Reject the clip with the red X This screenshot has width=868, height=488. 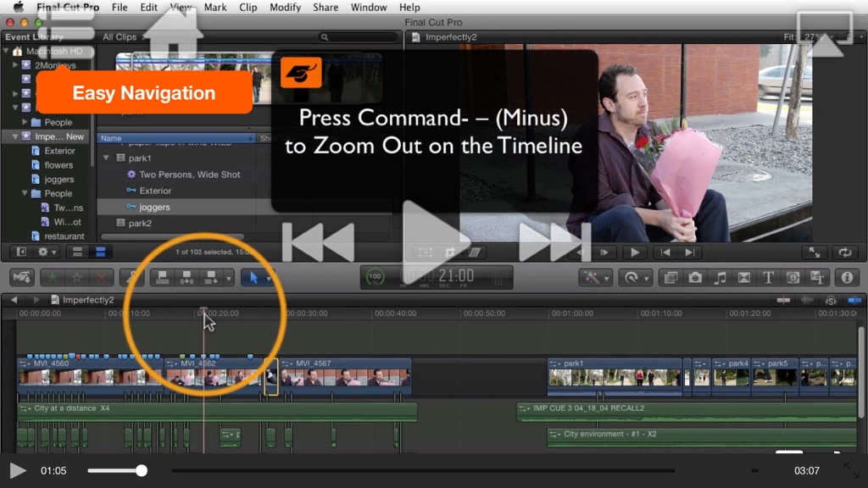click(x=102, y=277)
